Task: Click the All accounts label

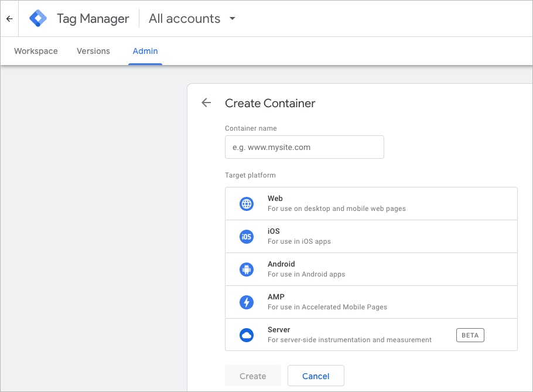Action: (184, 18)
